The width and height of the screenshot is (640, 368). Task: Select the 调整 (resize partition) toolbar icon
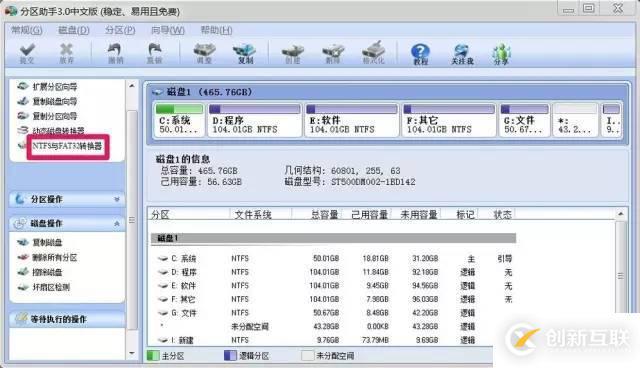click(204, 53)
